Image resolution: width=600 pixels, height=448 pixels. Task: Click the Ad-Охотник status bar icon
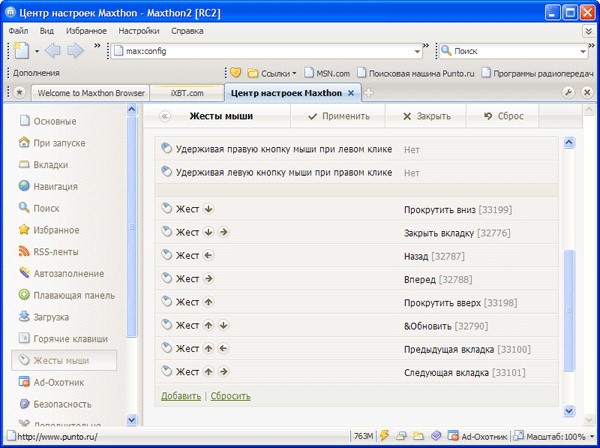click(452, 437)
